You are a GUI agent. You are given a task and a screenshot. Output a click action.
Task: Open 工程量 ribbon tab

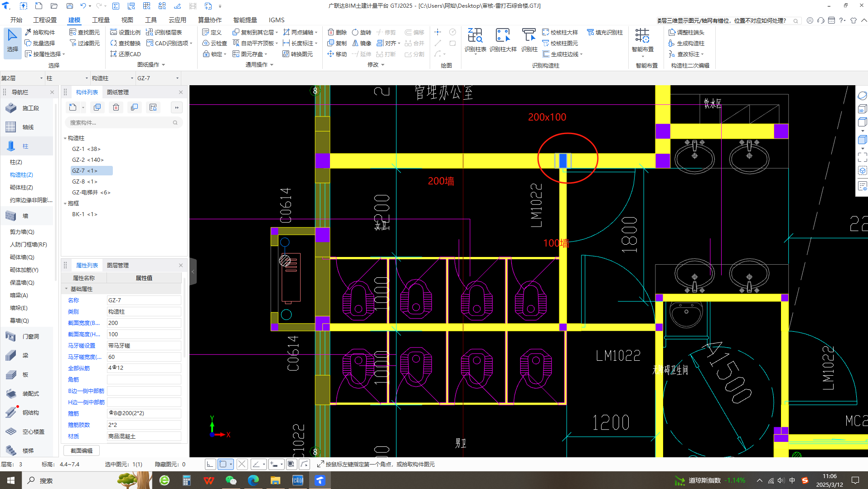click(x=101, y=20)
